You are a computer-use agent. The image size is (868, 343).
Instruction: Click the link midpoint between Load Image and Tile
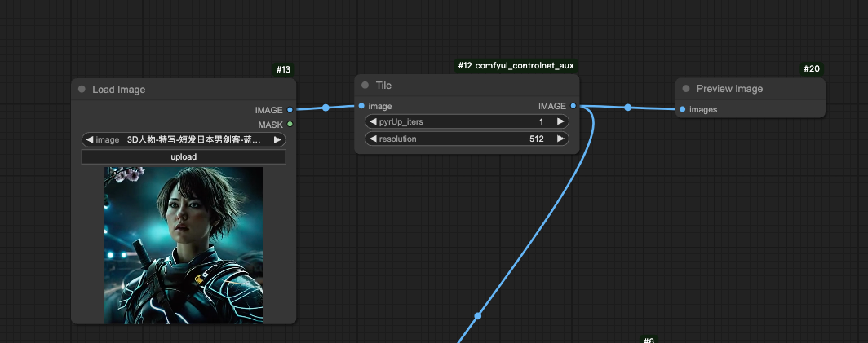(325, 108)
